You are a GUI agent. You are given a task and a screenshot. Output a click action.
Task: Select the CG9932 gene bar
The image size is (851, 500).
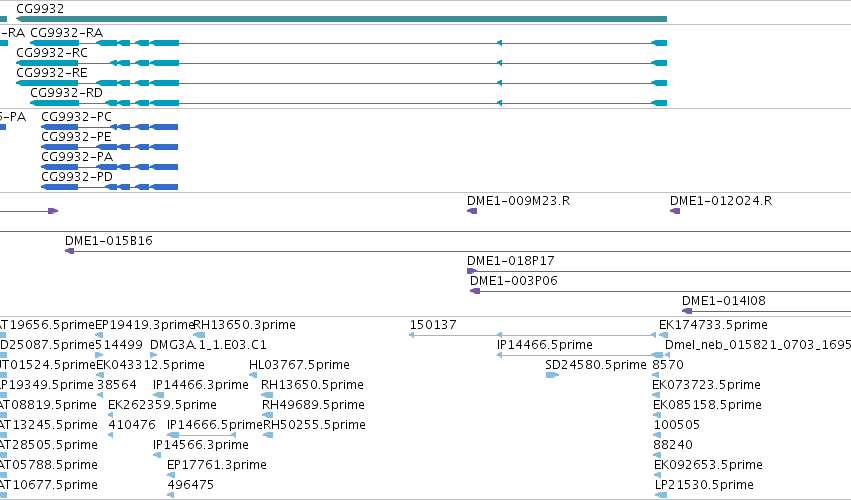click(341, 19)
